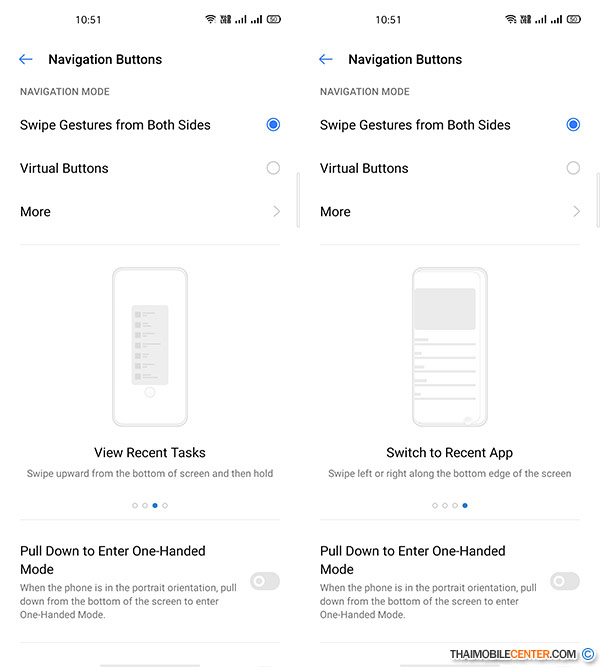Tap back arrow in left Navigation Buttons screen
Image resolution: width=600 pixels, height=667 pixels.
click(26, 59)
